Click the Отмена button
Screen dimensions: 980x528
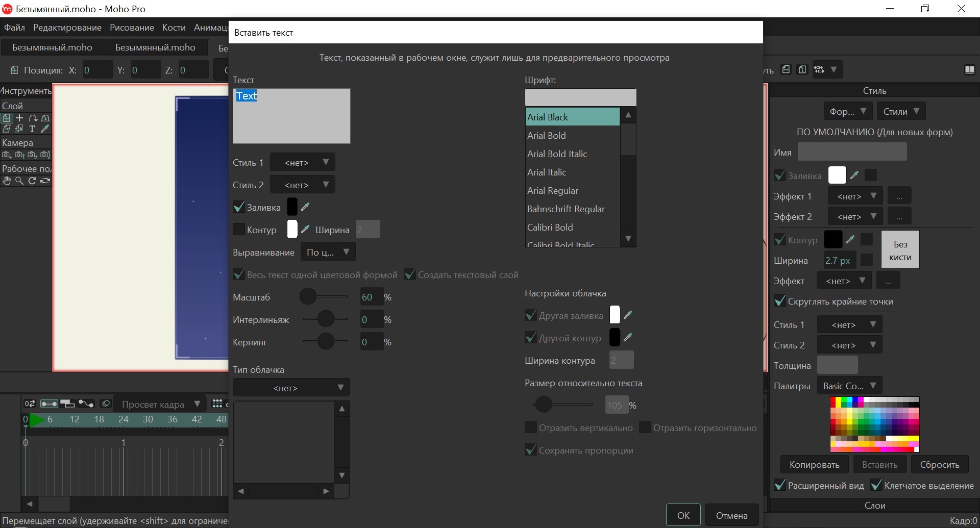[x=732, y=515]
